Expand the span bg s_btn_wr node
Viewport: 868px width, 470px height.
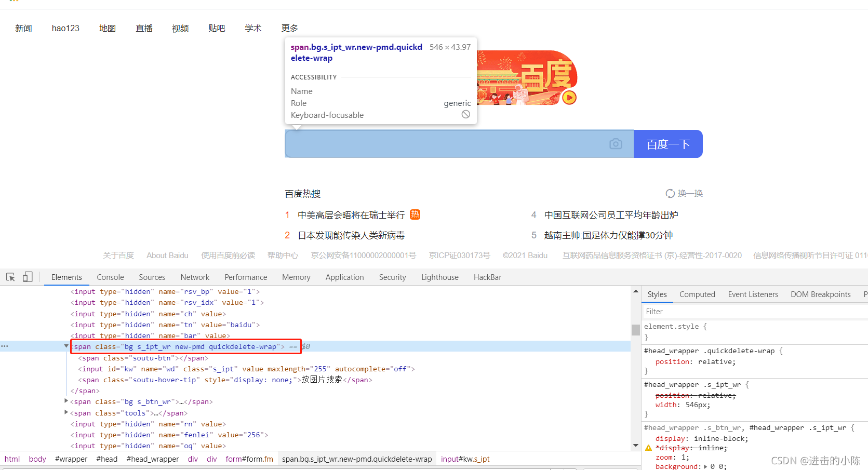click(x=66, y=401)
